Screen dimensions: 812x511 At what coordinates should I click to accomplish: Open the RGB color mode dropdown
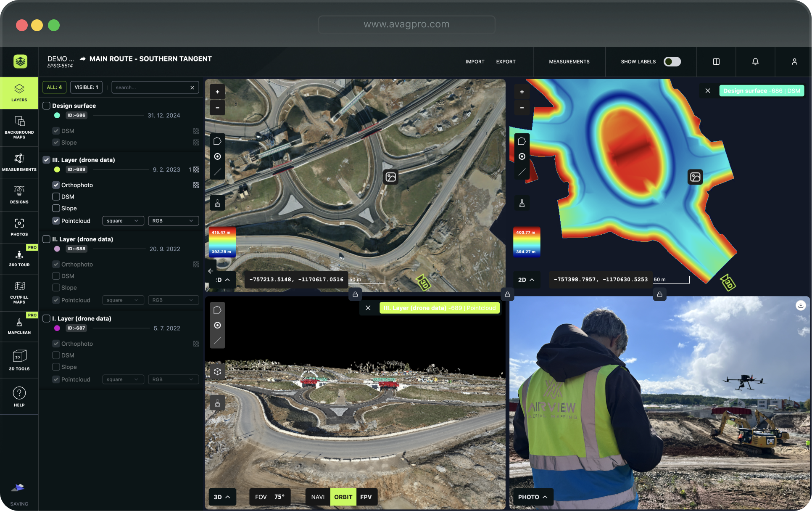(173, 221)
